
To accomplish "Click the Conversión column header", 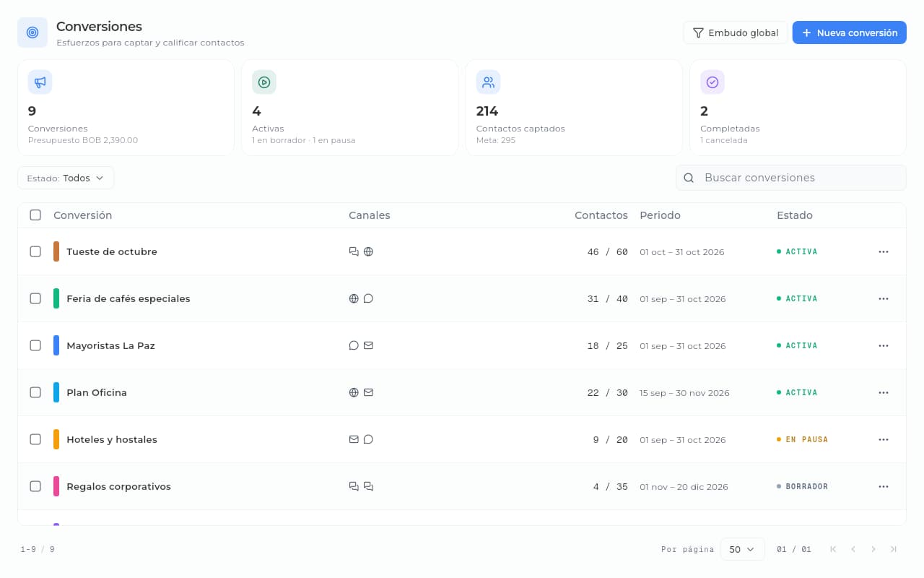I will [x=83, y=215].
